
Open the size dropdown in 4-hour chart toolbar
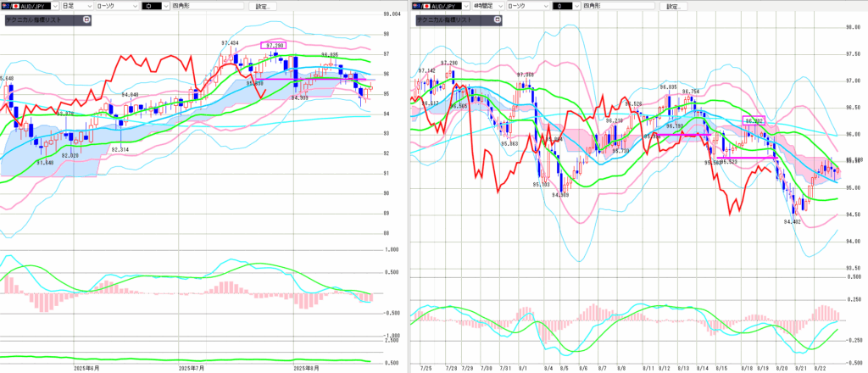[x=565, y=6]
